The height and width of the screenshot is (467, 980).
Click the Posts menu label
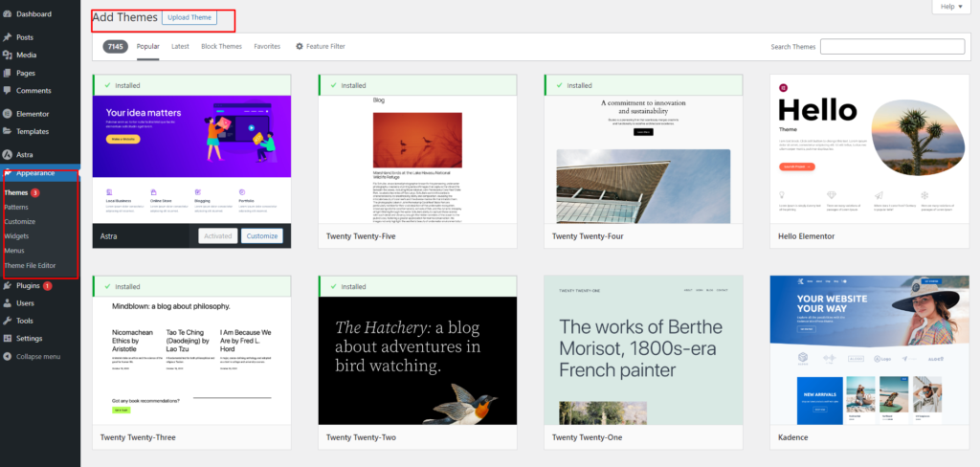coord(25,37)
